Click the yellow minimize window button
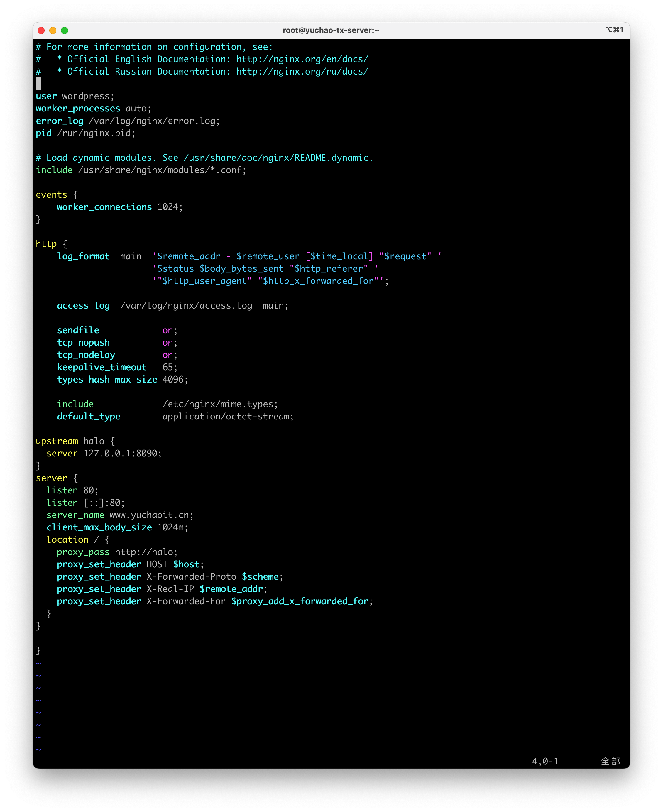Screen dimensions: 663x812 tap(53, 31)
